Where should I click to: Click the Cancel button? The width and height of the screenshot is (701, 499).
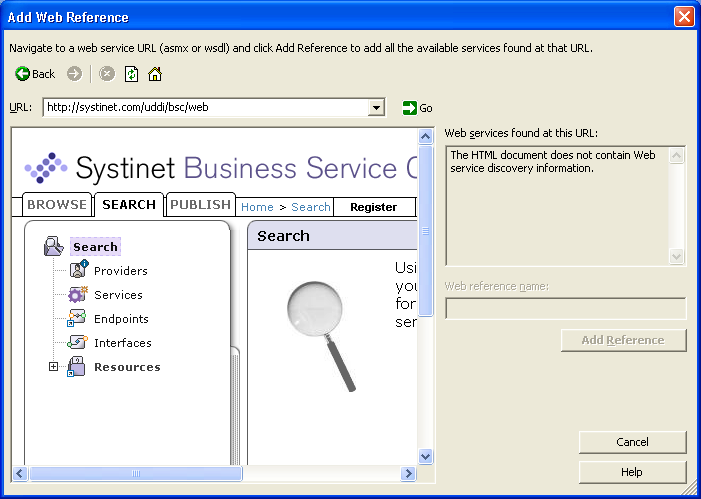632,442
